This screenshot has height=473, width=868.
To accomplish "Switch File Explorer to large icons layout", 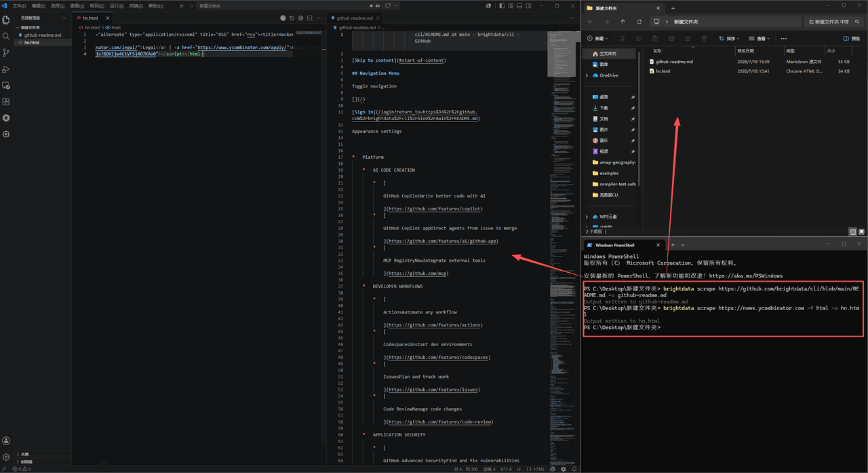I will tap(861, 231).
